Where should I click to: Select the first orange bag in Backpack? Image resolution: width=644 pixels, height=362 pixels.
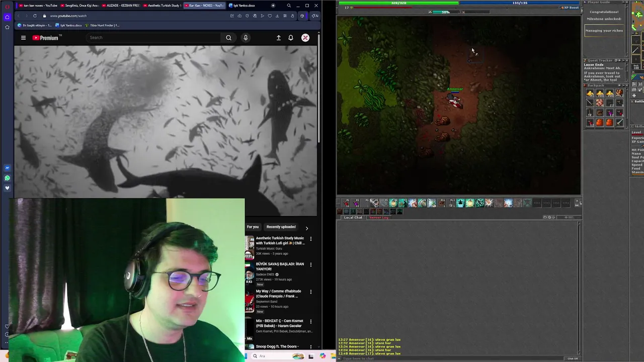click(x=600, y=122)
